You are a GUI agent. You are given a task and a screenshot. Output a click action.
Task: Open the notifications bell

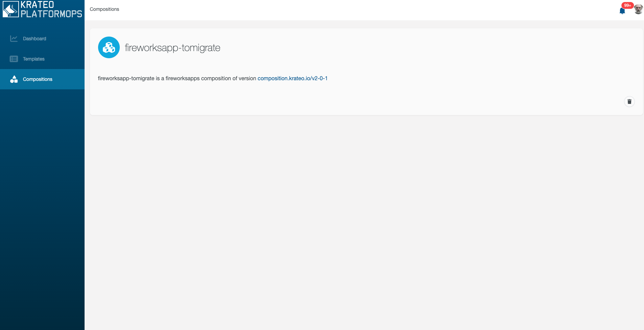pyautogui.click(x=622, y=11)
